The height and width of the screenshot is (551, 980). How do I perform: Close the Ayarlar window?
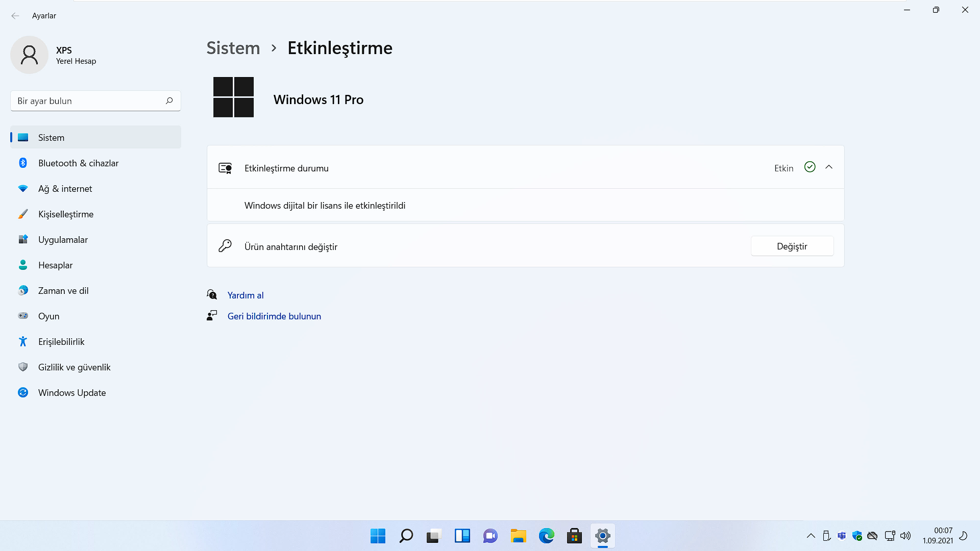[965, 10]
